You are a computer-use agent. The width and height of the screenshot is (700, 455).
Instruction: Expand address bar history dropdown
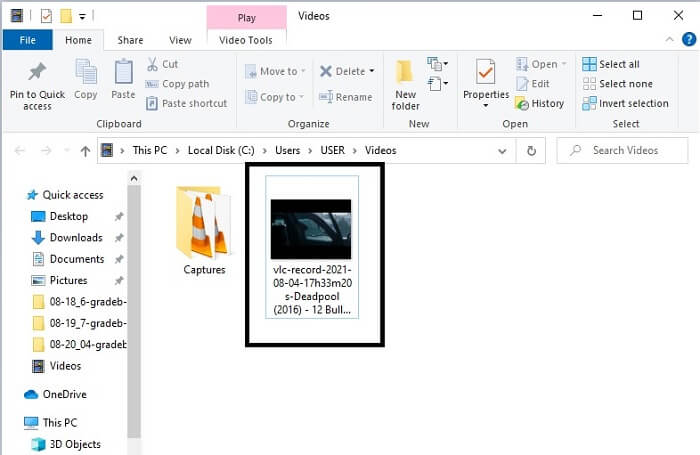tap(502, 151)
